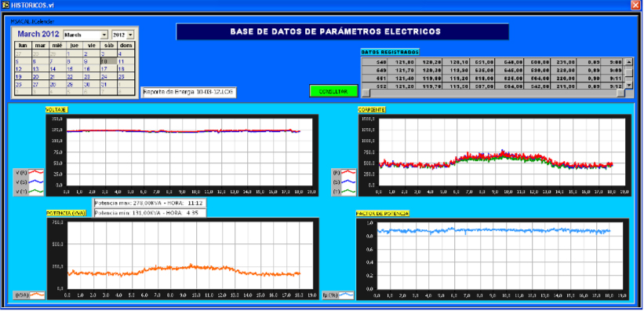Click the fp (%) power factor legend line
Screen dimensions: 644x311
(346, 295)
